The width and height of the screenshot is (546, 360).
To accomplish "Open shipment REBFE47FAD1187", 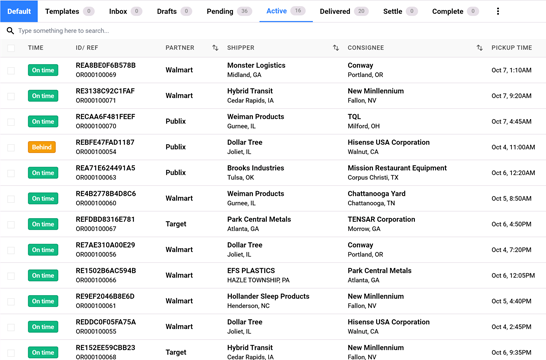I will click(x=105, y=142).
